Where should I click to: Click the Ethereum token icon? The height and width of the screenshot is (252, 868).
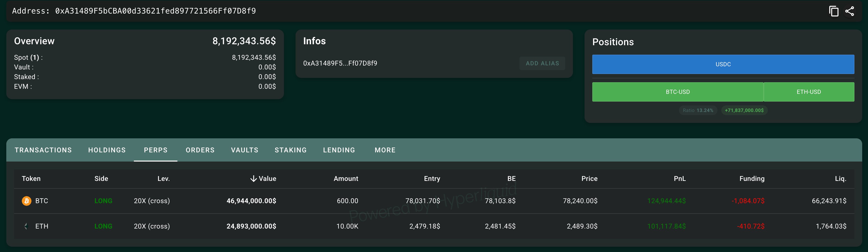coord(27,226)
